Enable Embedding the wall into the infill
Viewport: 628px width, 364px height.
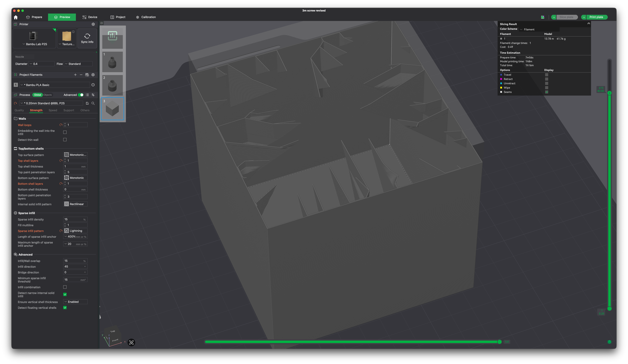pos(65,132)
